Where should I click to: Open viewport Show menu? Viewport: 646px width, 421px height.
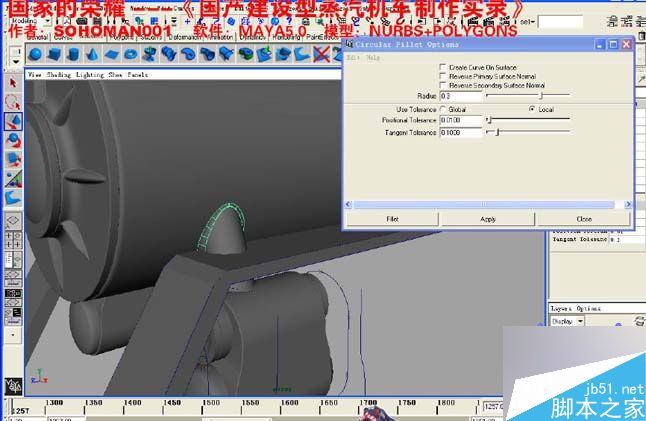click(115, 75)
